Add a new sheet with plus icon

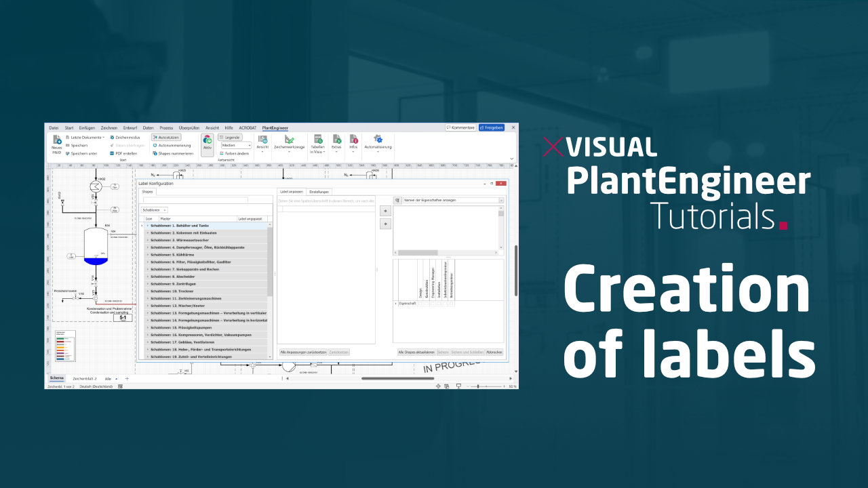pyautogui.click(x=127, y=378)
